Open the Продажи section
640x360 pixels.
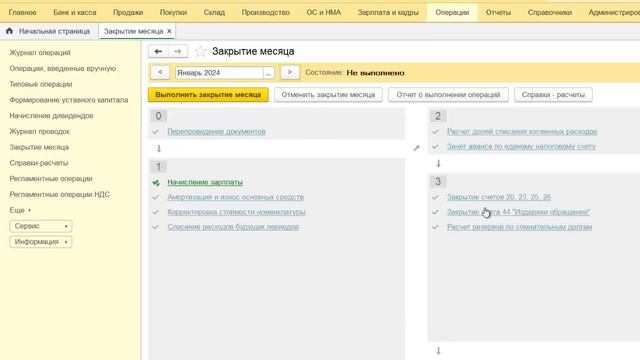(128, 13)
